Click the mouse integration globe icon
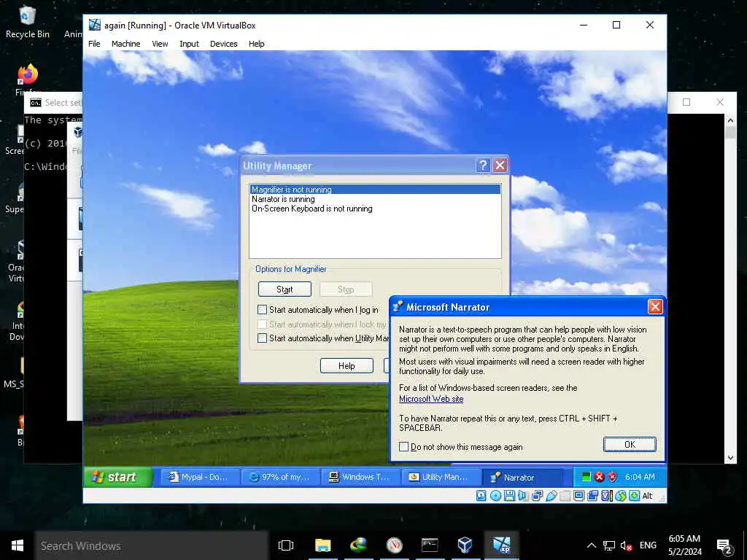This screenshot has height=560, width=747. 620,496
